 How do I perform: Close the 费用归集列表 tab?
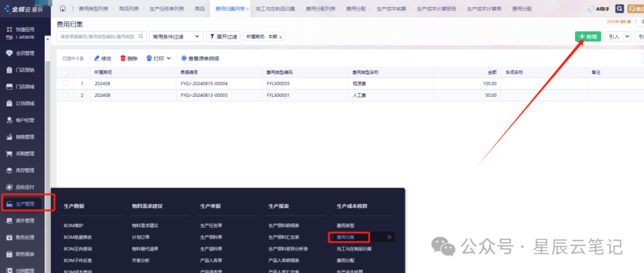(247, 8)
